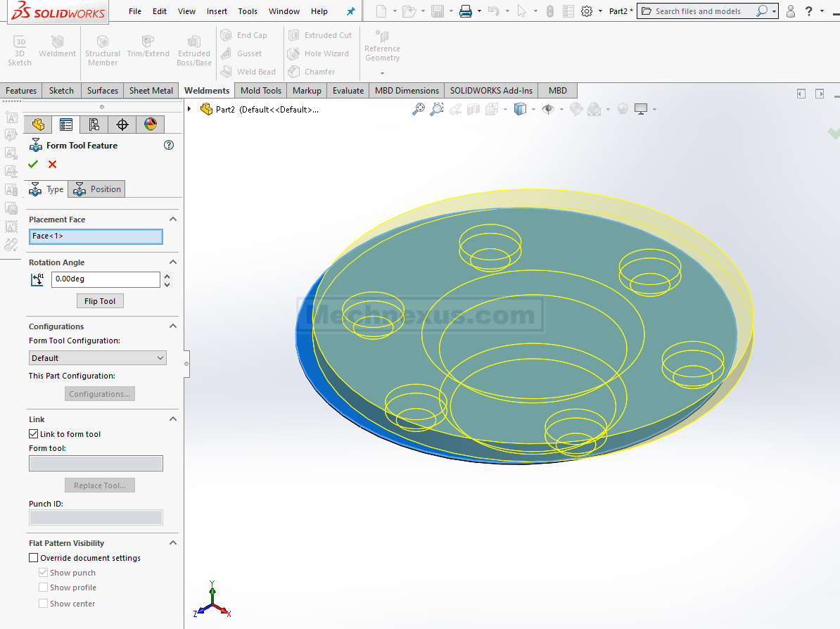
Task: Open the DisplayManager color ball tab
Action: (x=150, y=125)
